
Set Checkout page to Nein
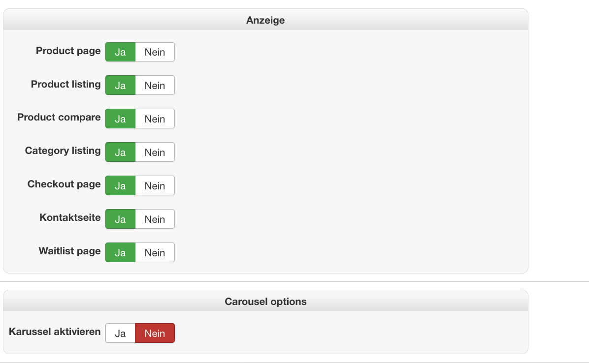point(155,186)
